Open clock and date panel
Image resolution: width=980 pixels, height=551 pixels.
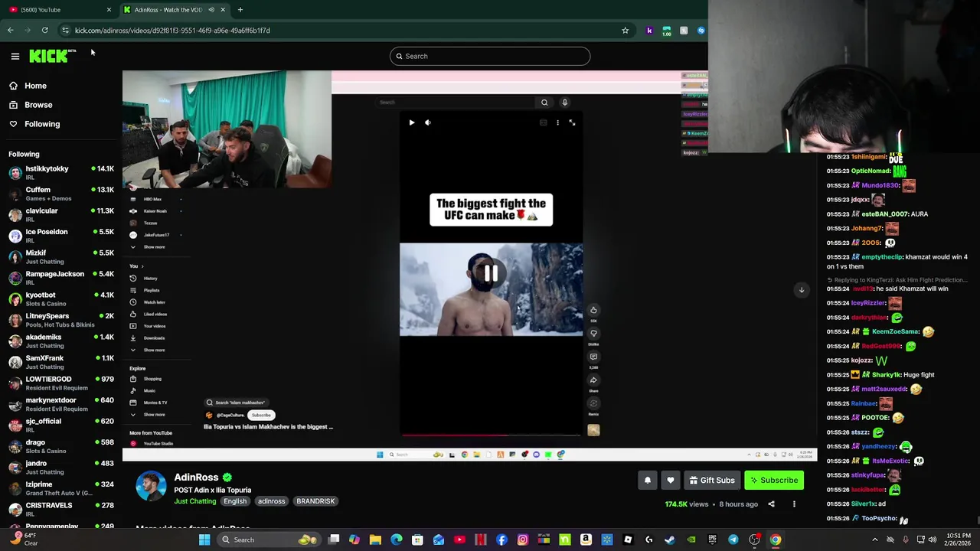tap(956, 540)
